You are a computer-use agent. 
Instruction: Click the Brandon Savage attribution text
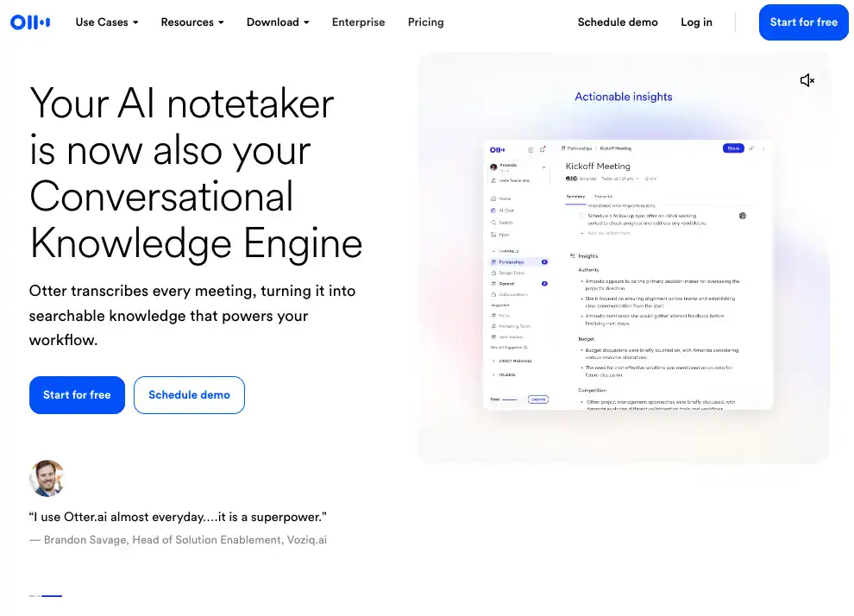[x=178, y=540]
